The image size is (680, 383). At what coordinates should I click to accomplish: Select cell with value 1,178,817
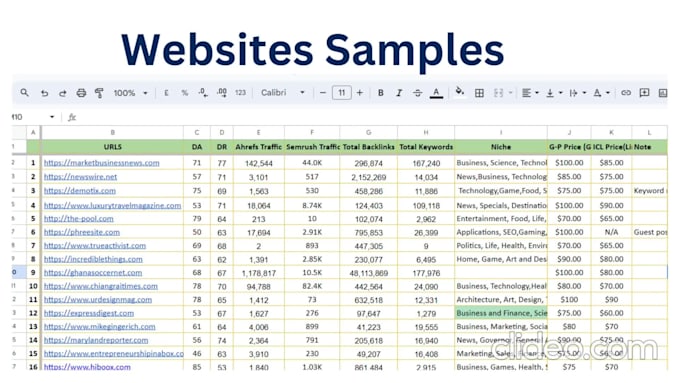(x=258, y=273)
